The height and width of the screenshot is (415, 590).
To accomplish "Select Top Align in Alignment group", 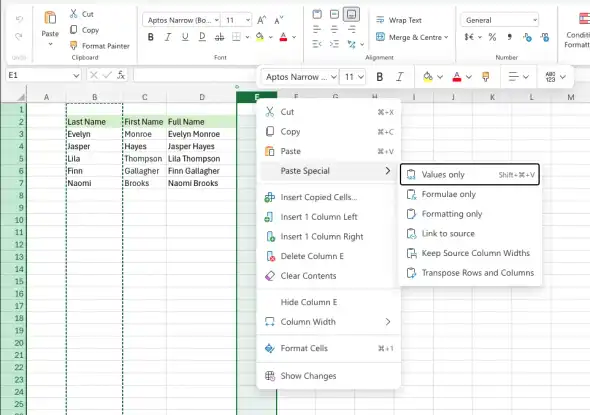I will pos(317,14).
